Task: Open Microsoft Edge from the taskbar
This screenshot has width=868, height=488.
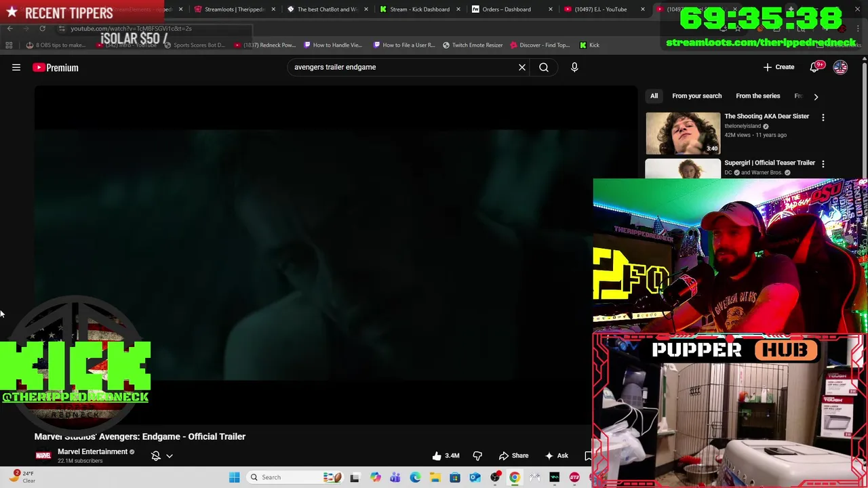Action: [x=415, y=477]
